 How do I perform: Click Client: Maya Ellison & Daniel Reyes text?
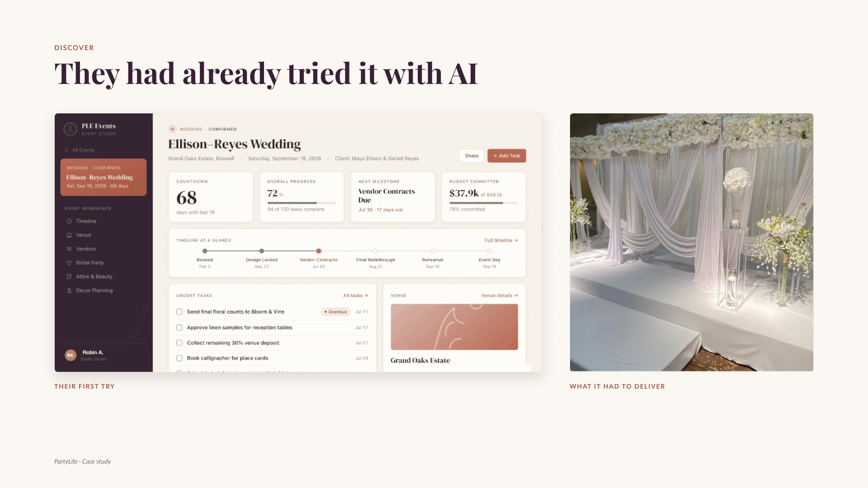click(377, 159)
